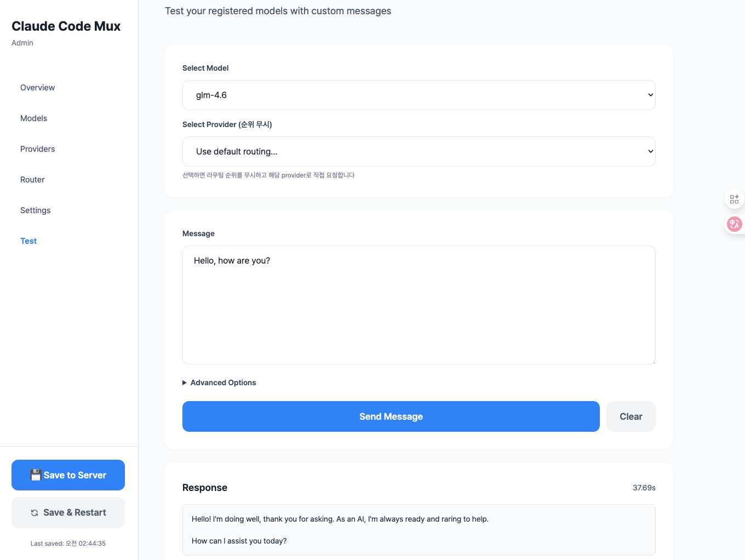This screenshot has width=745, height=560.
Task: Go to the Providers page
Action: point(37,148)
